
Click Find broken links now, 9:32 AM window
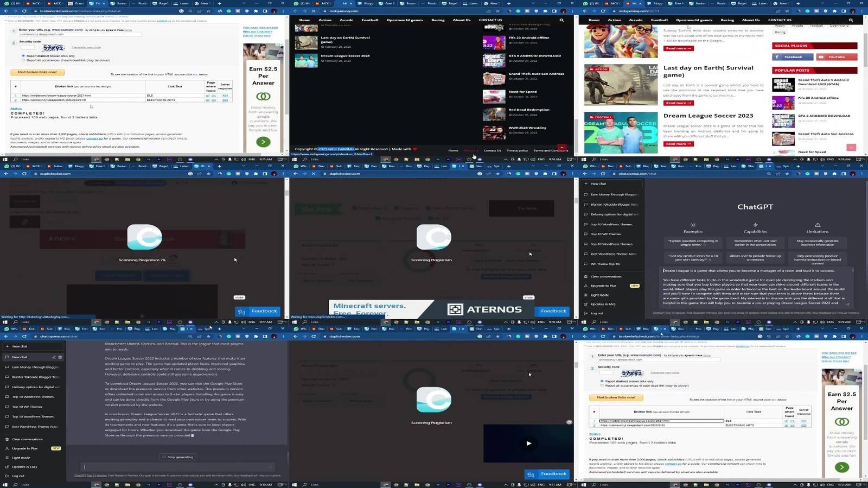[616, 397]
